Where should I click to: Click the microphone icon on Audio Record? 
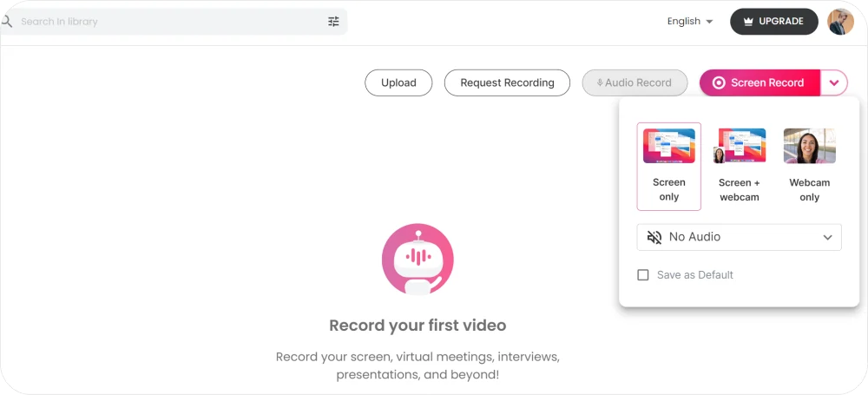599,83
